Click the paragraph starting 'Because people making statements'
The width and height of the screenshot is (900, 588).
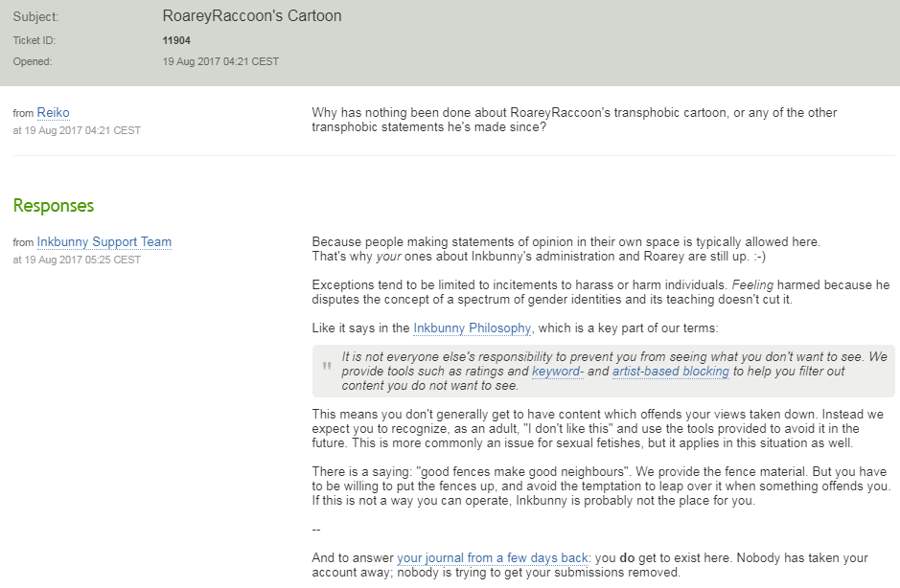pos(565,249)
